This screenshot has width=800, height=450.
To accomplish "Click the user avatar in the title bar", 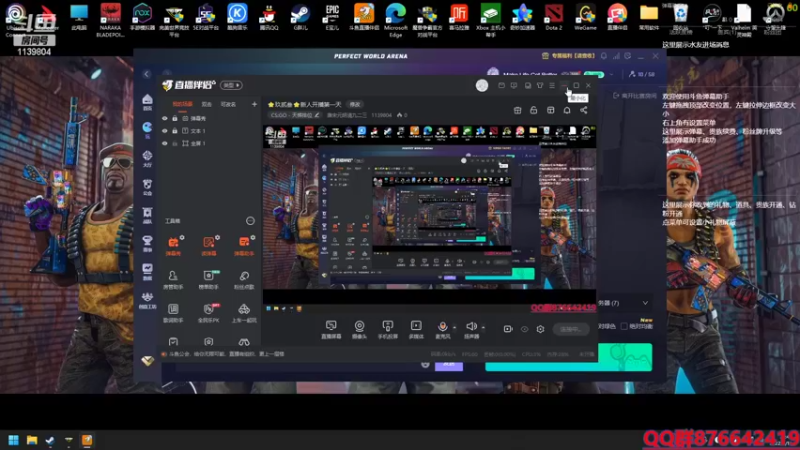I will (x=482, y=85).
